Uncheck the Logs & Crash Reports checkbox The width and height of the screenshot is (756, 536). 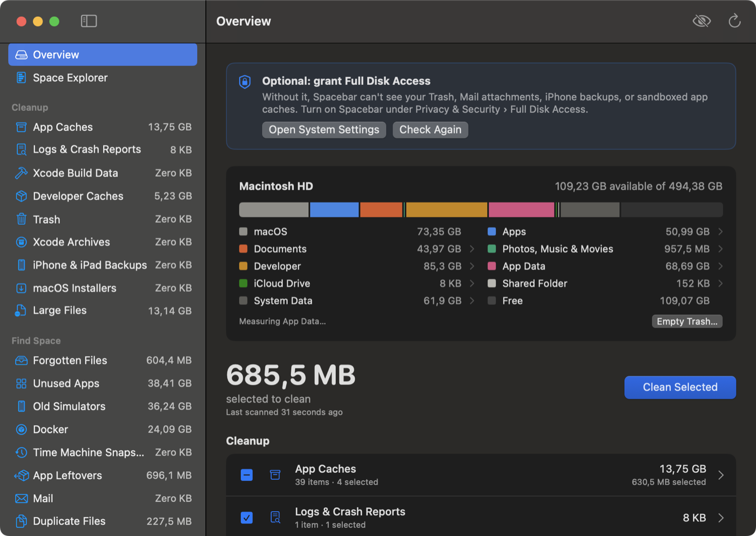pyautogui.click(x=246, y=518)
